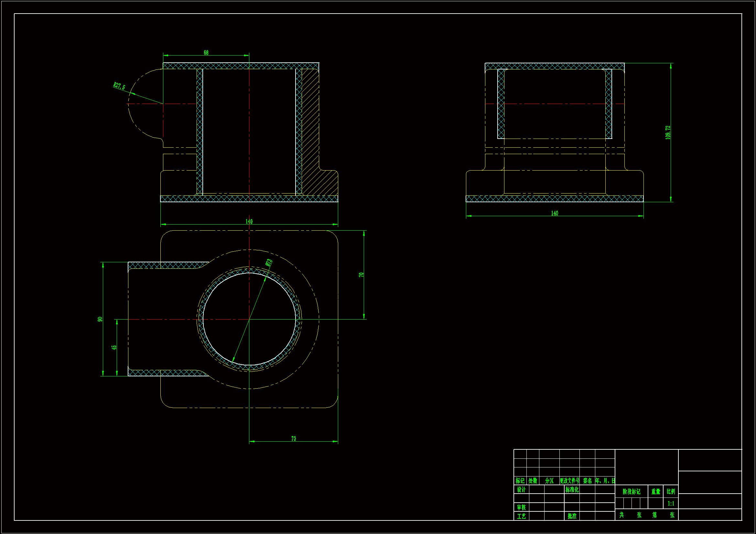Select the 109.72 height dimension text
This screenshot has height=534, width=756.
click(x=668, y=132)
